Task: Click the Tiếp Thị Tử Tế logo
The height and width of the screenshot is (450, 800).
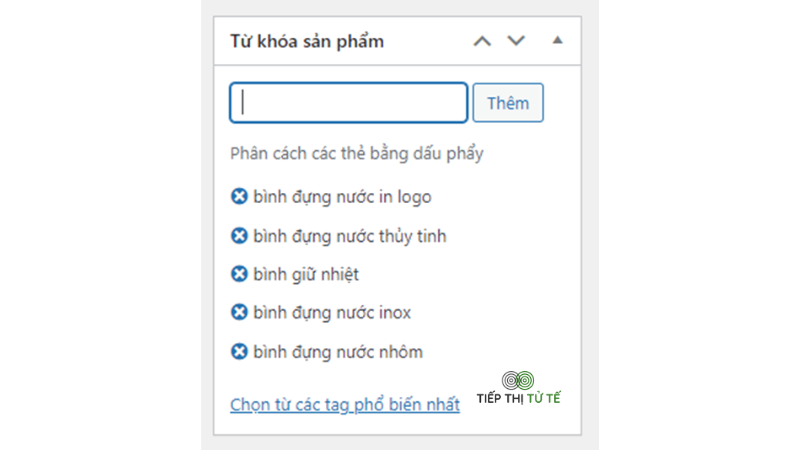Action: point(518,389)
